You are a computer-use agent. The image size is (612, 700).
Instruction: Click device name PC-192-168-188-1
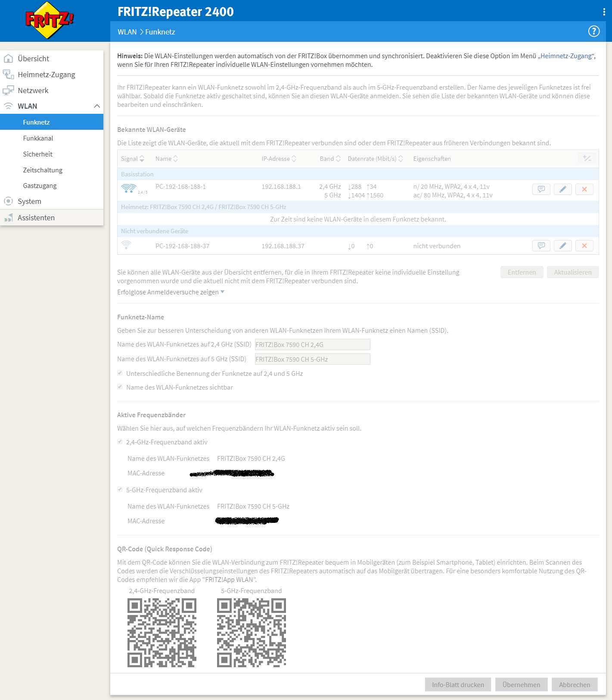[180, 187]
